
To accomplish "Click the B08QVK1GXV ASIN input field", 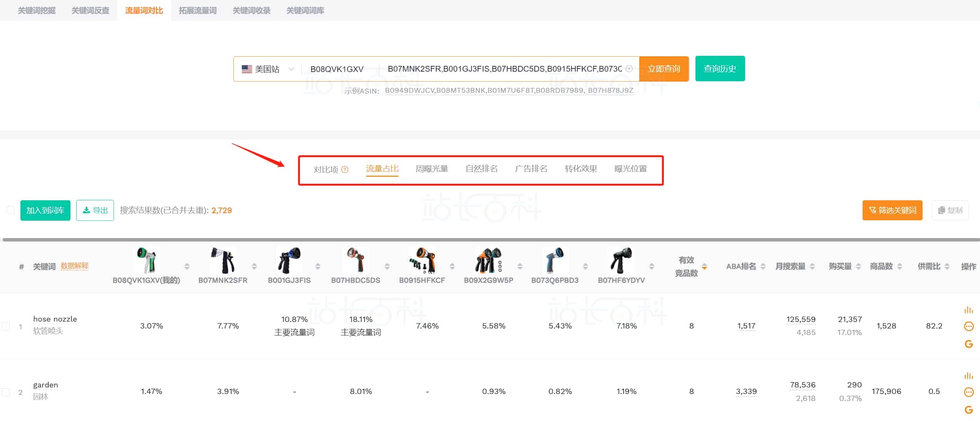I will click(337, 69).
